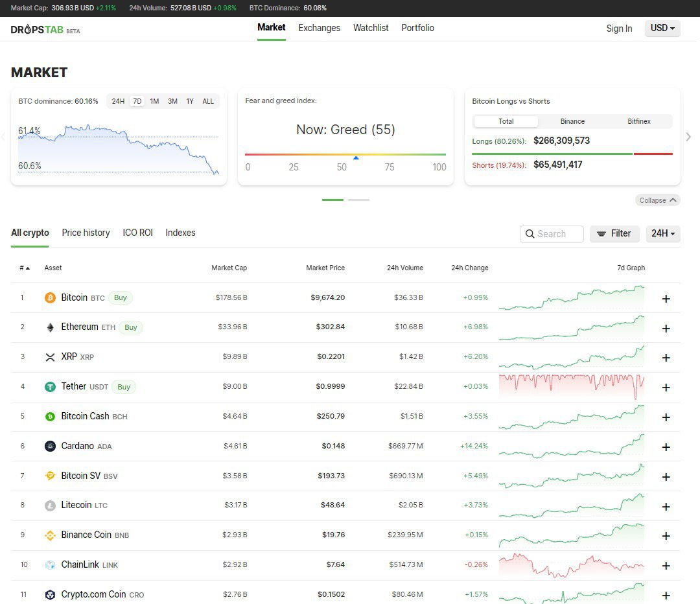Click Buy button next to Bitcoin
This screenshot has width=700, height=604.
pyautogui.click(x=121, y=297)
